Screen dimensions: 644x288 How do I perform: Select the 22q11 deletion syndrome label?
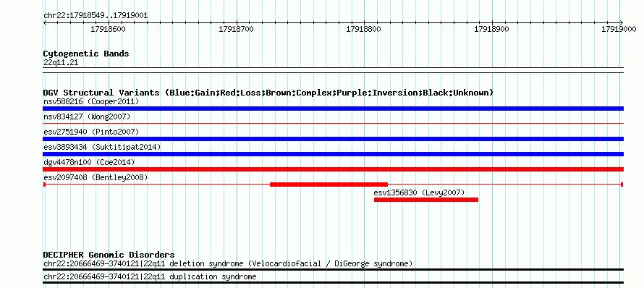(x=227, y=263)
